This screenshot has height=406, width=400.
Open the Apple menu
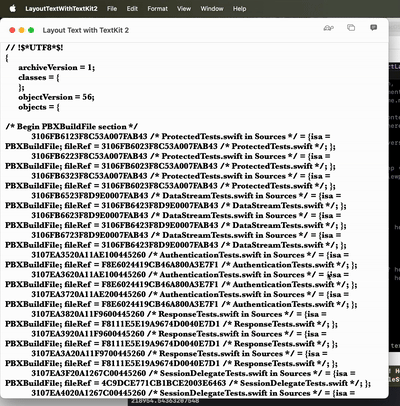click(13, 9)
